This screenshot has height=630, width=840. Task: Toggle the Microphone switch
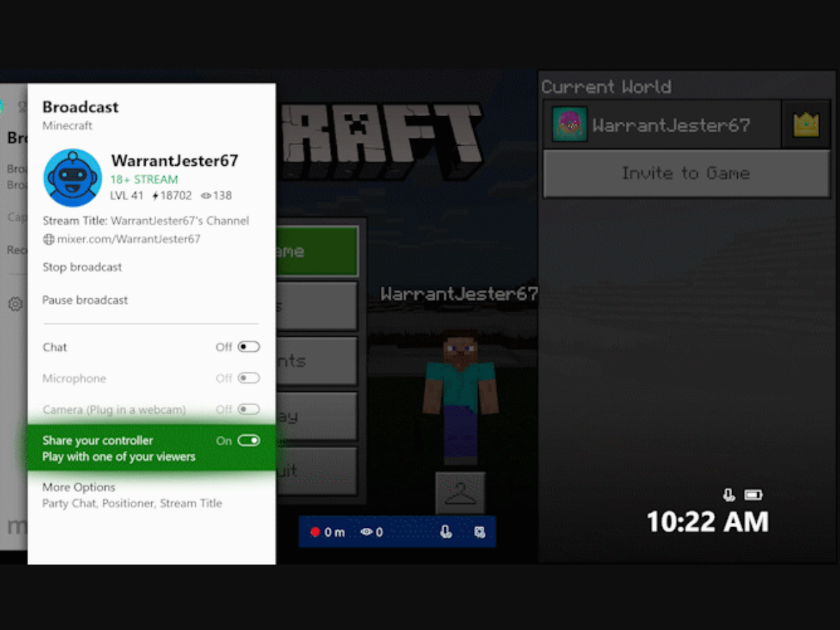248,378
